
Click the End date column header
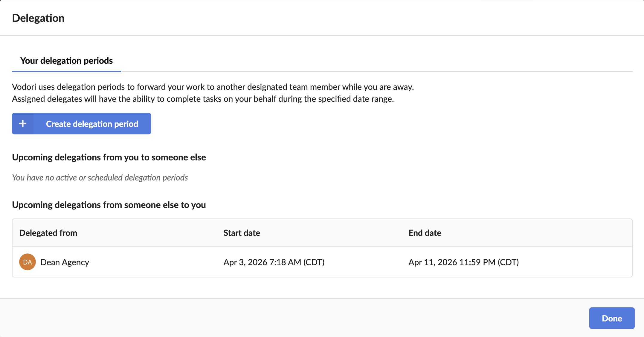coord(425,233)
